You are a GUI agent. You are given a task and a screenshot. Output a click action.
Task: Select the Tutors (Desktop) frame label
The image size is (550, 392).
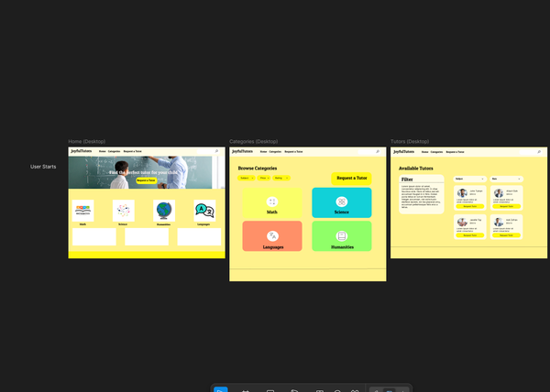coord(410,141)
